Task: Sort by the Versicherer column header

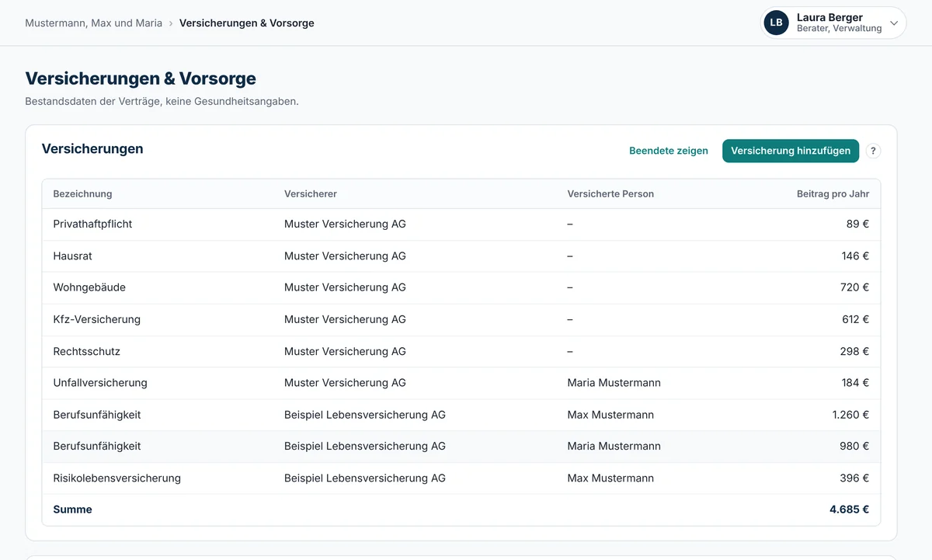Action: point(311,193)
